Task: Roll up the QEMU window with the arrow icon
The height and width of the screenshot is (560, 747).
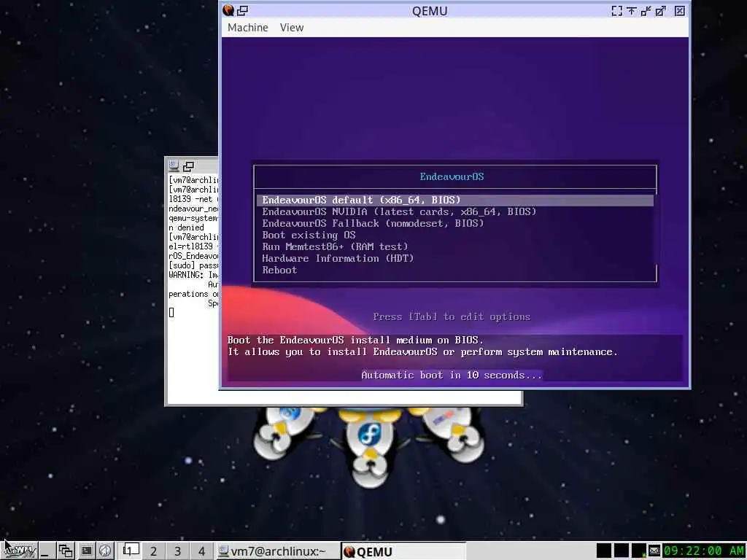Action: [x=632, y=10]
